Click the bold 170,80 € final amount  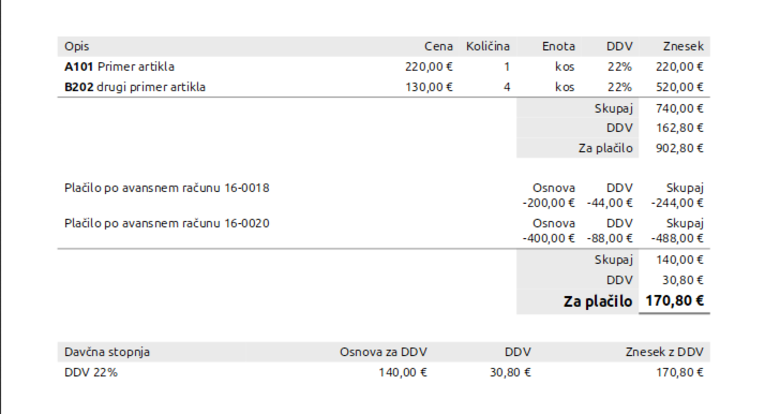click(675, 301)
